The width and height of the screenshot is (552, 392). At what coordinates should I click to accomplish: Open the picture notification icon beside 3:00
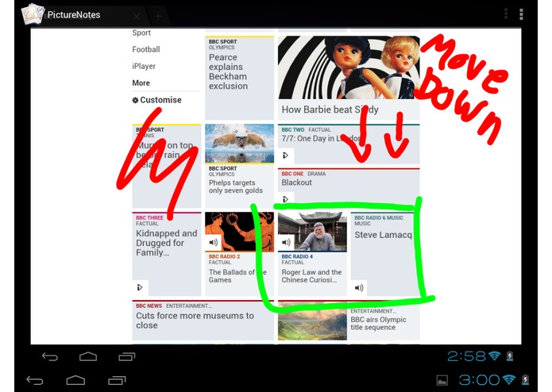(442, 380)
